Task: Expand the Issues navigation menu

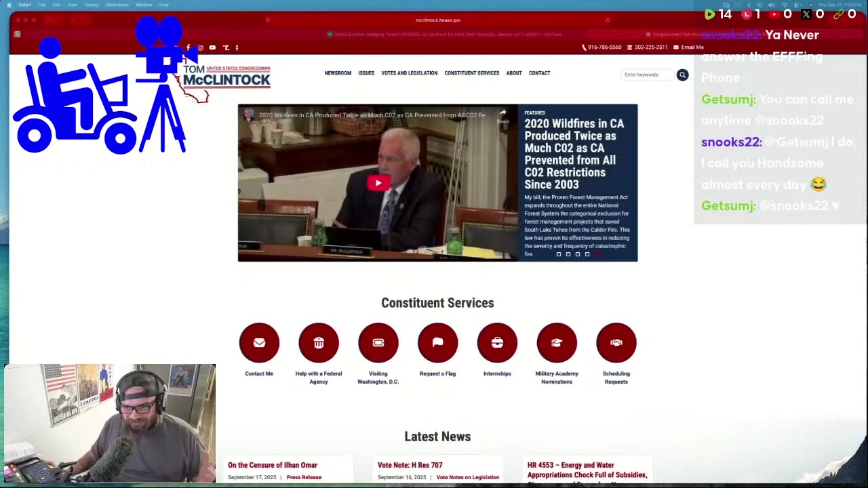Action: click(366, 73)
